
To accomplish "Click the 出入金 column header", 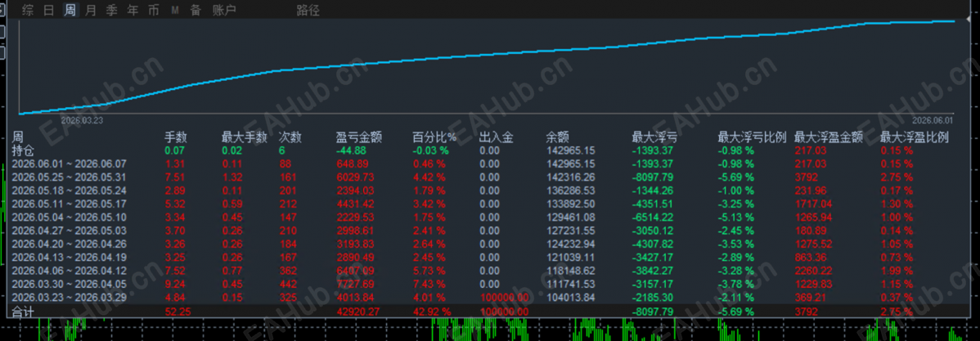I will [497, 137].
